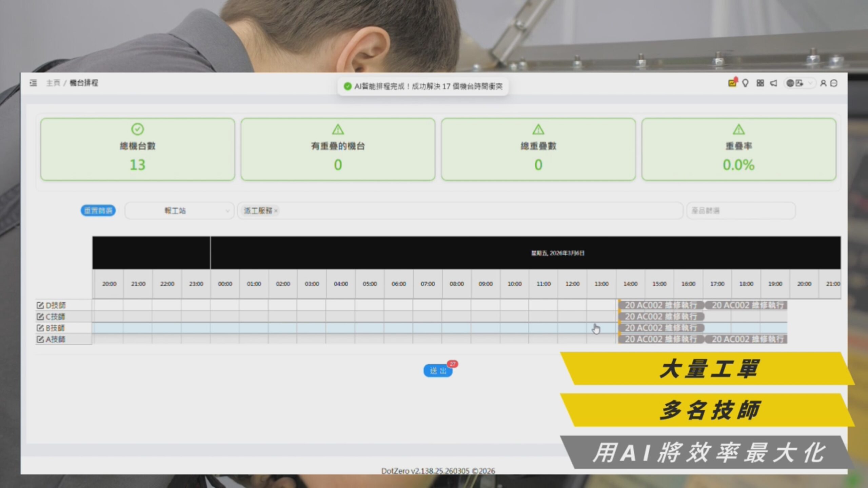The width and height of the screenshot is (868, 488).
Task: Click the 總機台數 summary card
Action: (x=138, y=149)
